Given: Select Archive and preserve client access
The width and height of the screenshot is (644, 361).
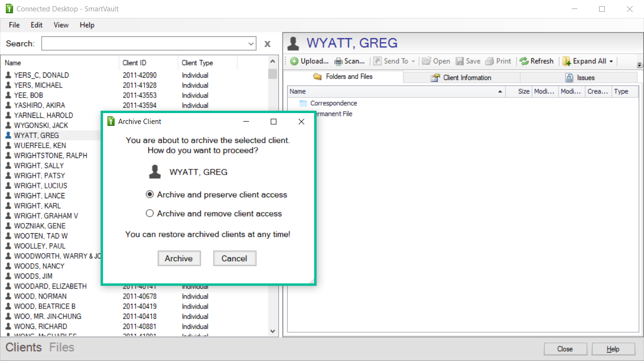Looking at the screenshot, I should (x=150, y=194).
